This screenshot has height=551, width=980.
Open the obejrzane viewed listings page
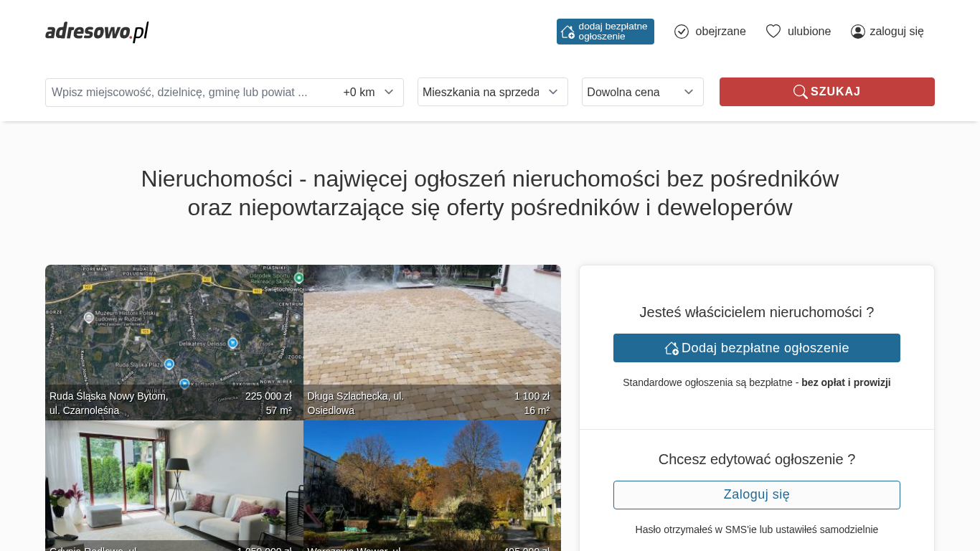[x=720, y=32]
